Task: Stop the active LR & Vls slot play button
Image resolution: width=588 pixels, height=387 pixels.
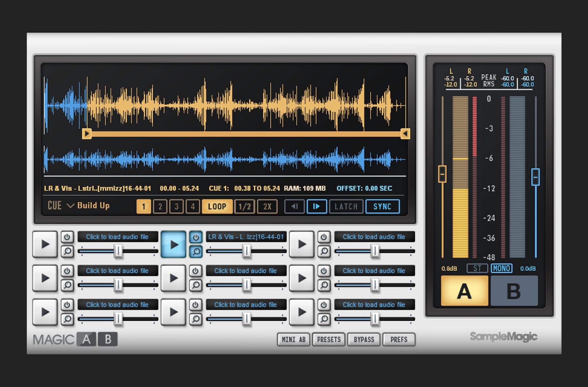Action: (x=173, y=244)
